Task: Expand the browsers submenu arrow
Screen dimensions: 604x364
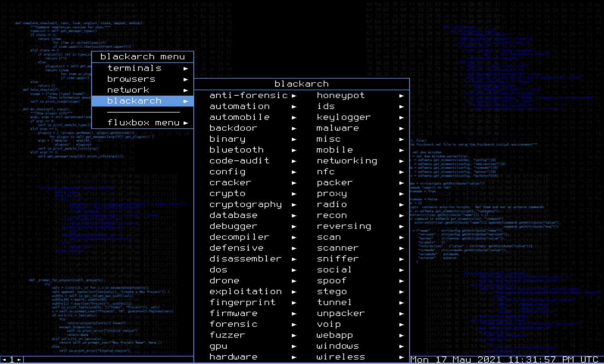Action: (186, 79)
